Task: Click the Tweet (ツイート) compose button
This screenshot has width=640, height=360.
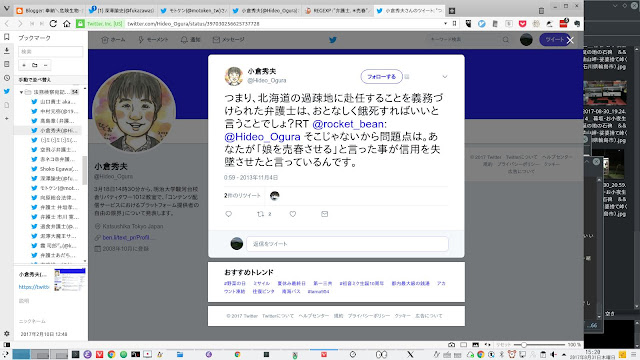Action: 554,40
